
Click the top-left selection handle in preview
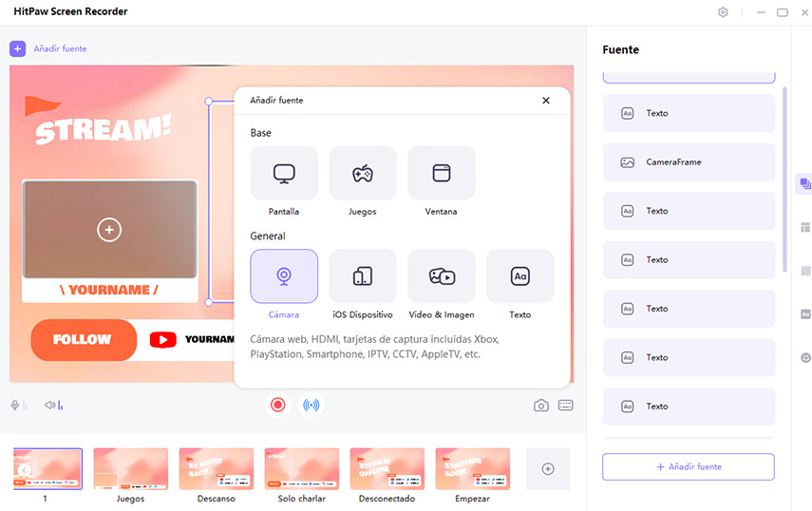click(209, 102)
